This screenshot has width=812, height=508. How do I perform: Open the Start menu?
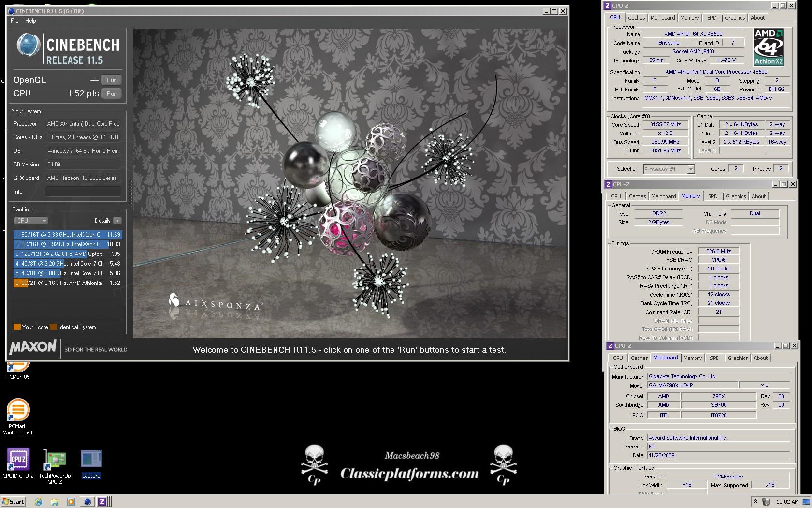13,502
